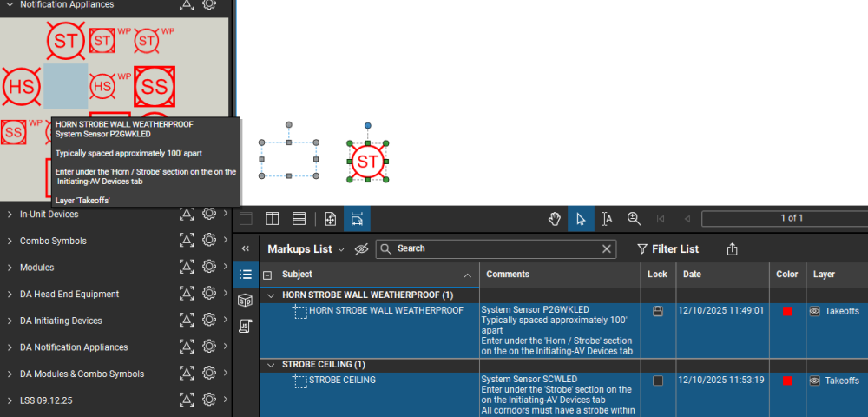Open the Markups List dropdown menu
The image size is (868, 417).
tap(306, 249)
